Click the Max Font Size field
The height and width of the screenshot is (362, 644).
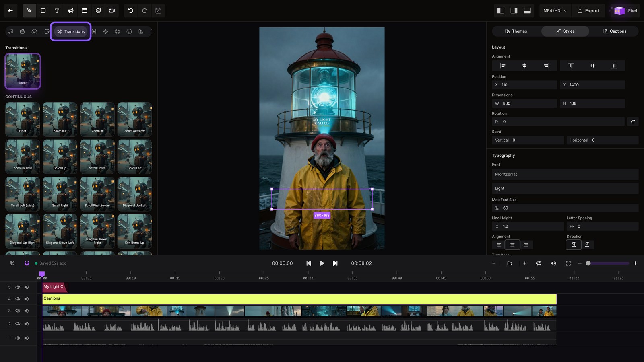565,208
